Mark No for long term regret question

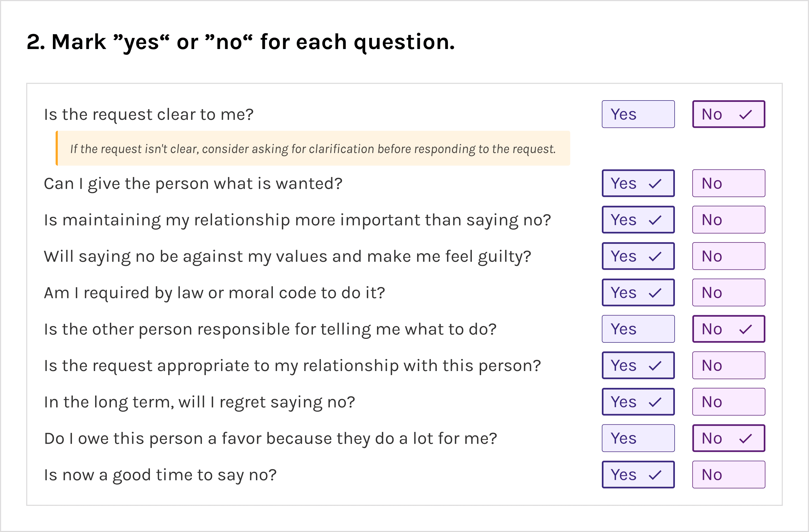(x=729, y=402)
